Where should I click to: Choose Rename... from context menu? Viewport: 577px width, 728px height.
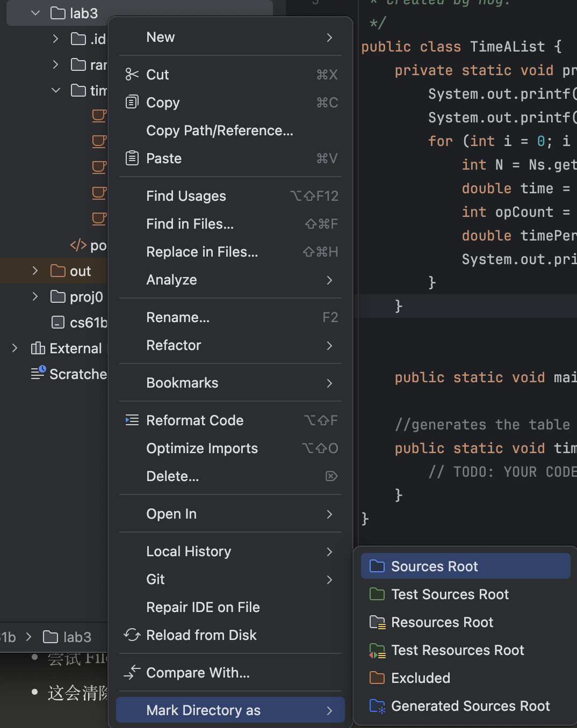[178, 317]
